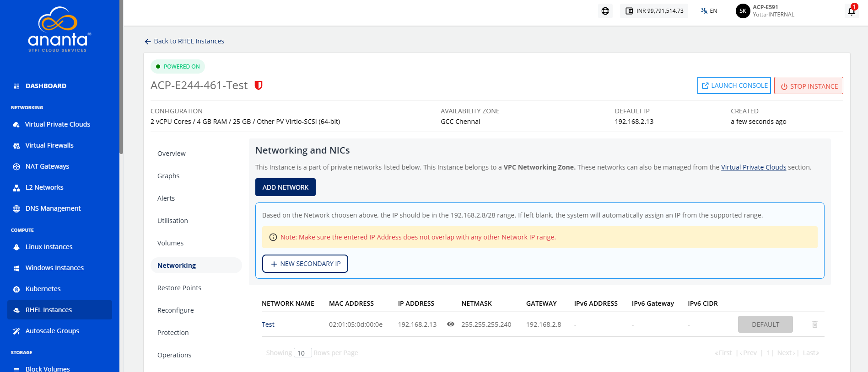Click the wallet balance INR 99,791,514.73
This screenshot has width=868, height=372.
[x=654, y=11]
